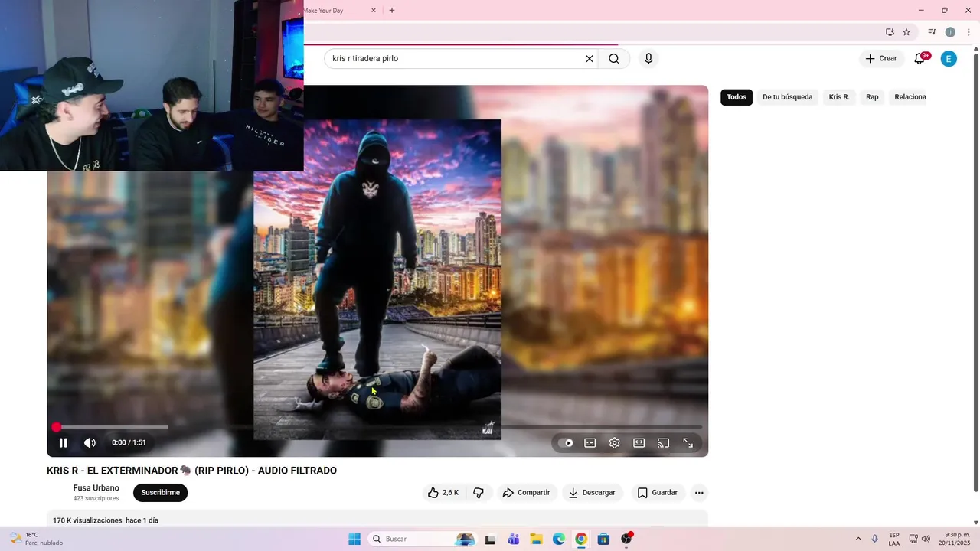The image size is (980, 551).
Task: Save video with the Guardar button
Action: pyautogui.click(x=658, y=493)
